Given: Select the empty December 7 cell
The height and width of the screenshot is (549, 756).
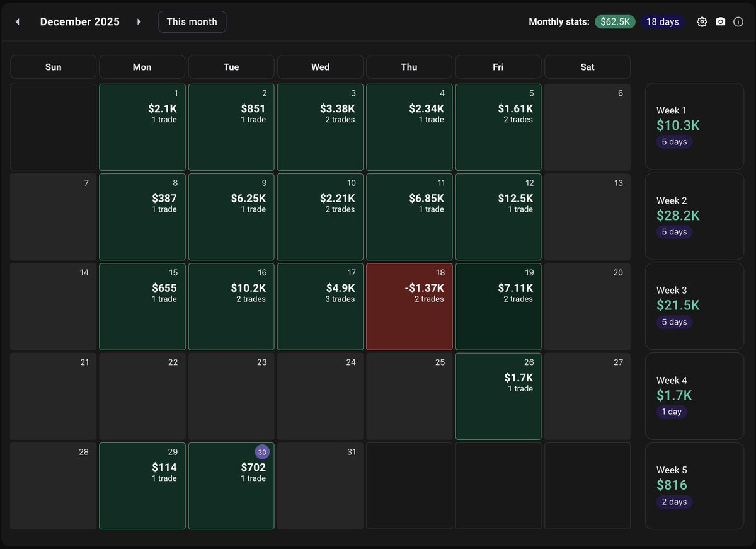Looking at the screenshot, I should coord(54,217).
